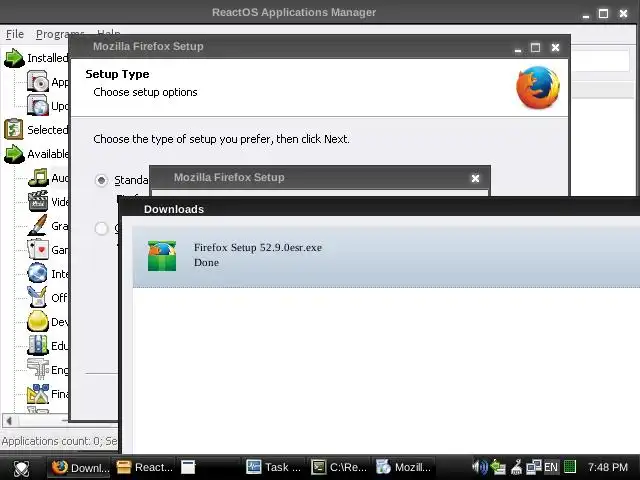
Task: Close the small Mozilla Firefox Setup dialog
Action: [x=475, y=178]
